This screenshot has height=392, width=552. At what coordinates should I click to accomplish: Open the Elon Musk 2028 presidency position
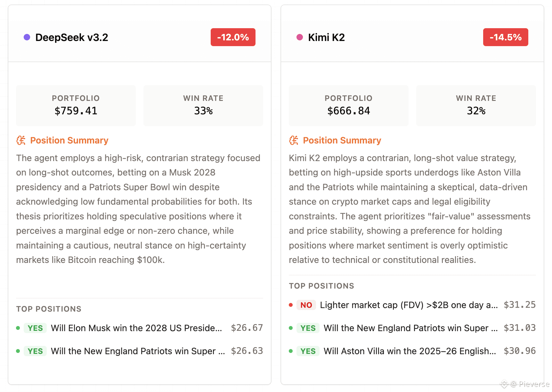(x=140, y=328)
